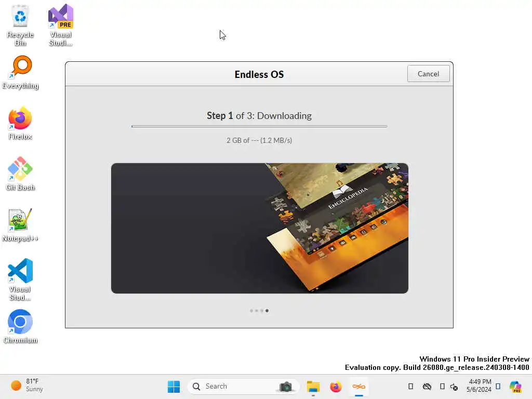Image resolution: width=532 pixels, height=399 pixels.
Task: Click the taskbar Search box
Action: coord(243,387)
